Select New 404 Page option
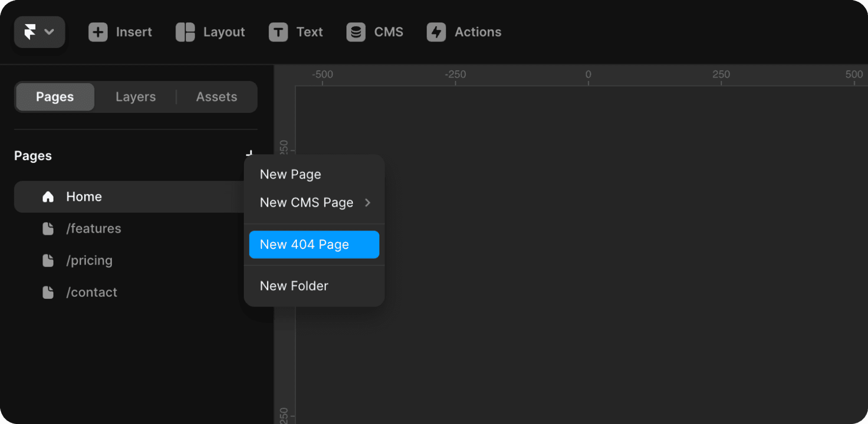 pos(314,245)
